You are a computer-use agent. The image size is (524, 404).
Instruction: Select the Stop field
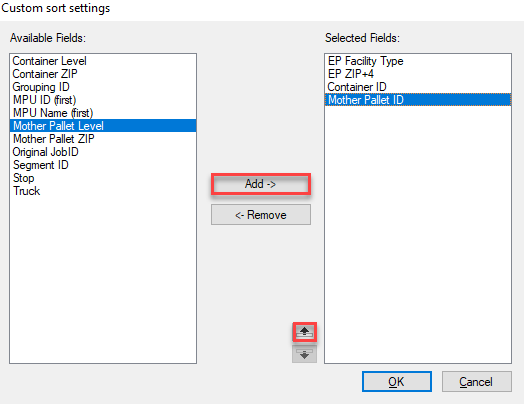[x=23, y=178]
